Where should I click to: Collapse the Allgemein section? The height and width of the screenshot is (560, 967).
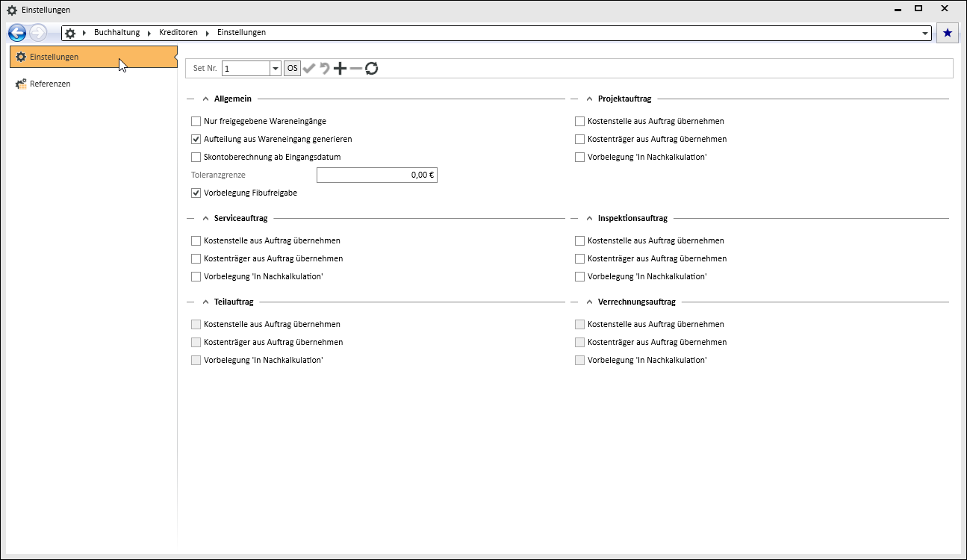click(205, 99)
